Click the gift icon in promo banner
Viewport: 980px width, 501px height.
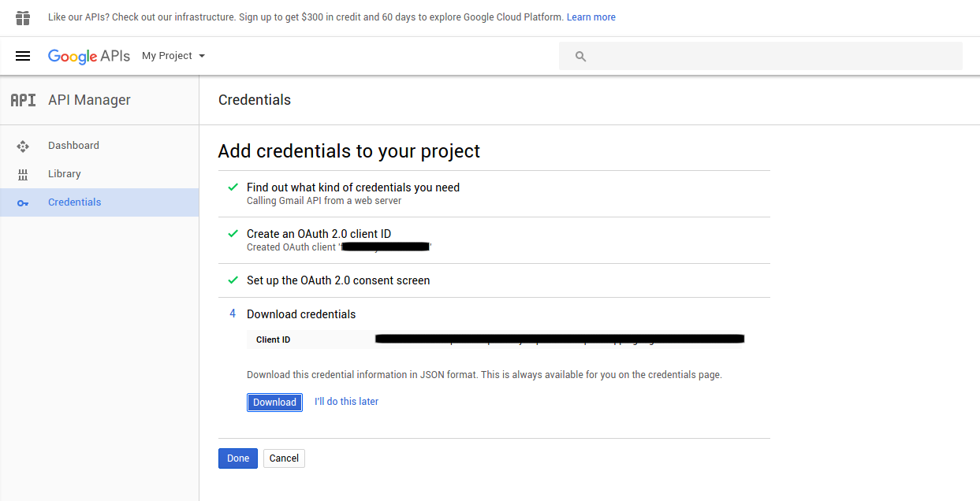pyautogui.click(x=23, y=17)
